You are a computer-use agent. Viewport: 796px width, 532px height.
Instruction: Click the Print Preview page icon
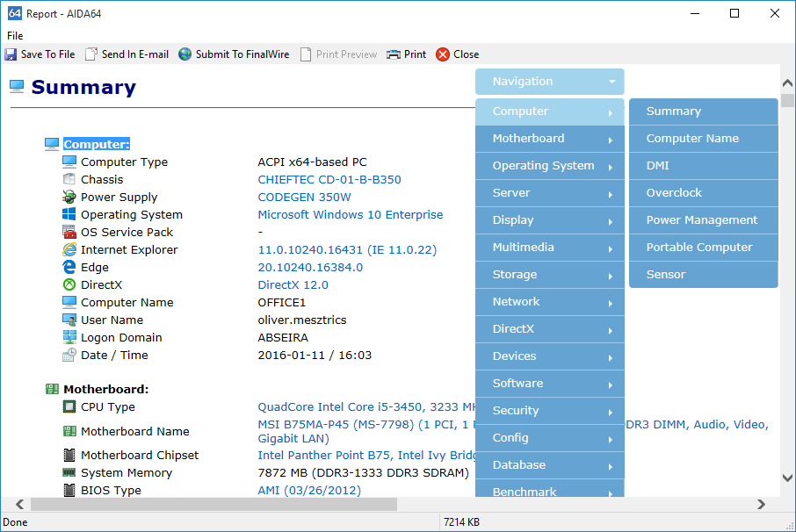click(x=306, y=54)
